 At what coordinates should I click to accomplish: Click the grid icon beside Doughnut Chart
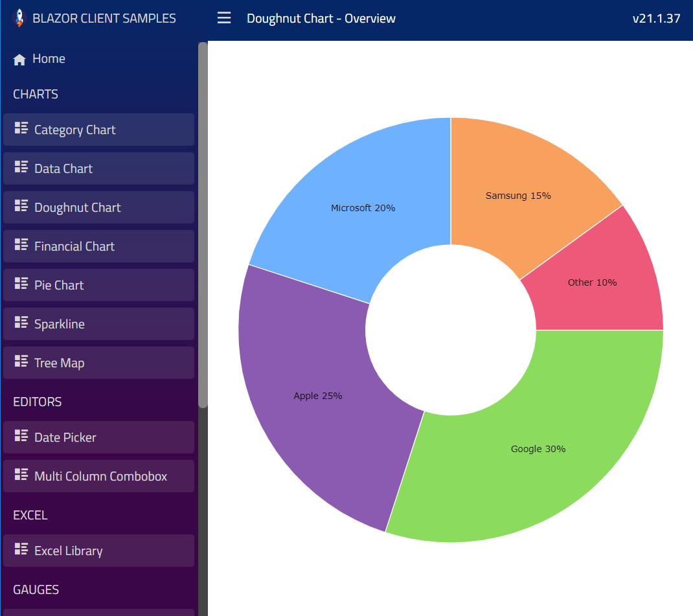tap(21, 206)
